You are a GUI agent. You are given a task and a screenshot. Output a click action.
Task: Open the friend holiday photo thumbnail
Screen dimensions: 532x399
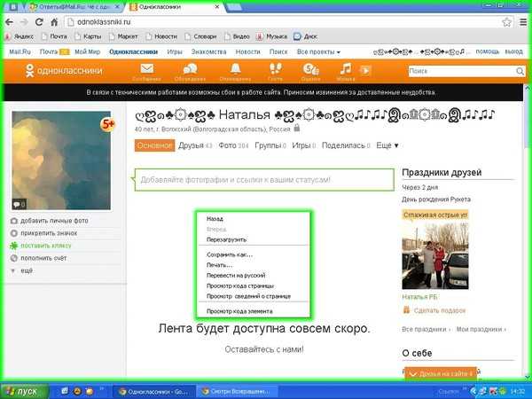point(435,256)
